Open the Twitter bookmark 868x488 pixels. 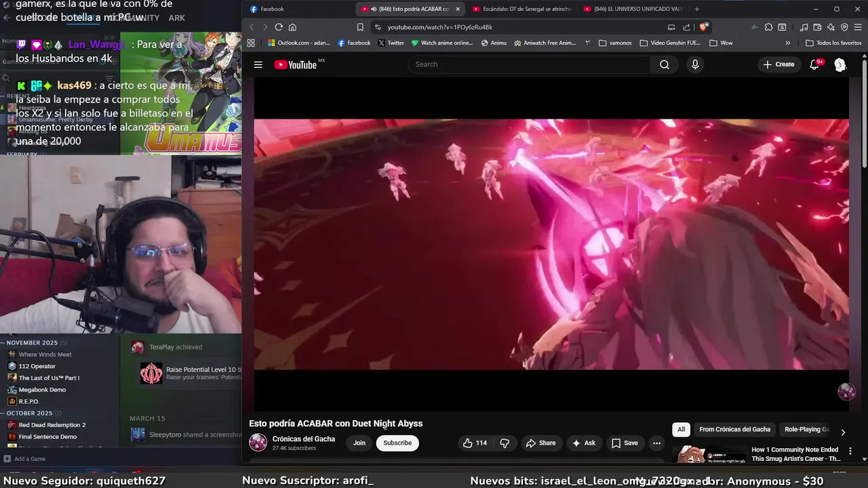click(x=391, y=43)
